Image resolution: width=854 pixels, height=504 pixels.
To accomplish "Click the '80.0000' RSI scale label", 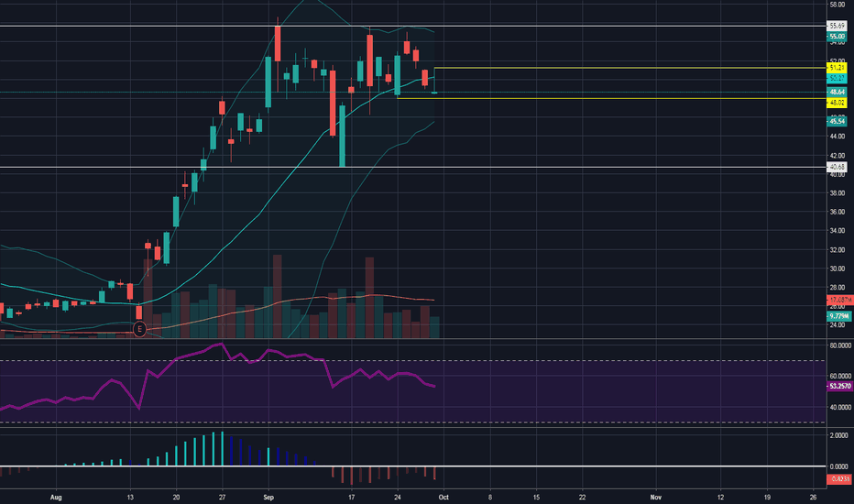I will [x=840, y=345].
